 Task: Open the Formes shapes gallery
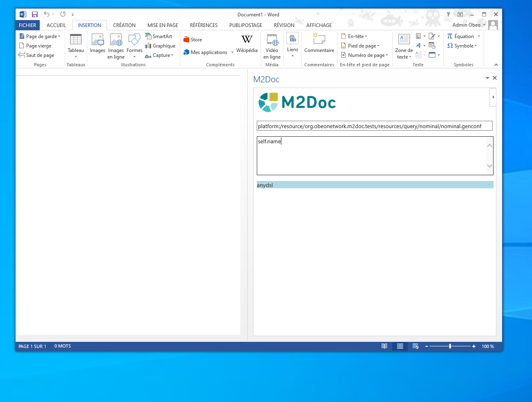pos(134,46)
